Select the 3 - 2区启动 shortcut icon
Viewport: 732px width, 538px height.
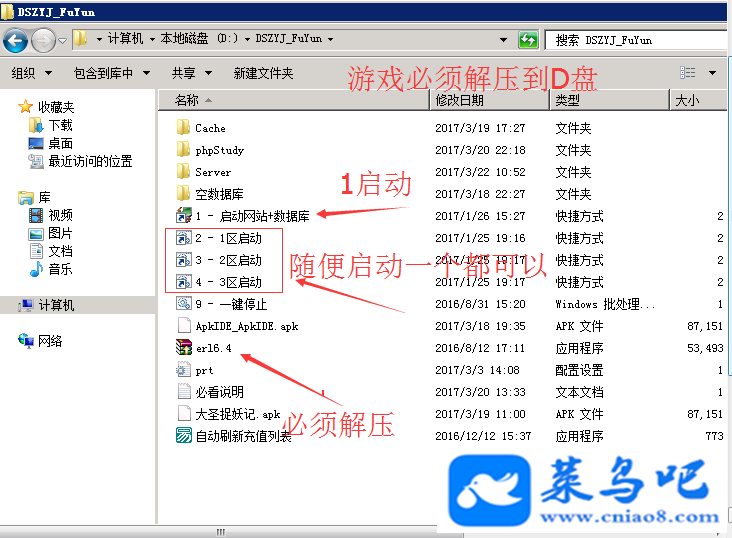(184, 260)
